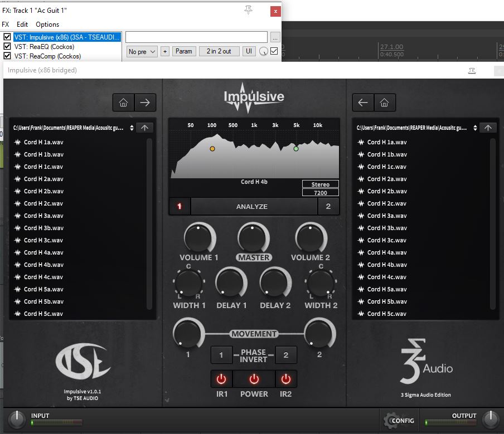Click the wet/dry mix knob near UI
The image size is (504, 434).
pos(264,51)
